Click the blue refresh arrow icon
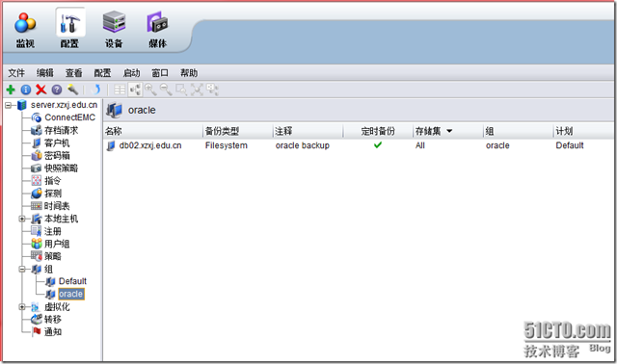The image size is (617, 364). point(95,90)
